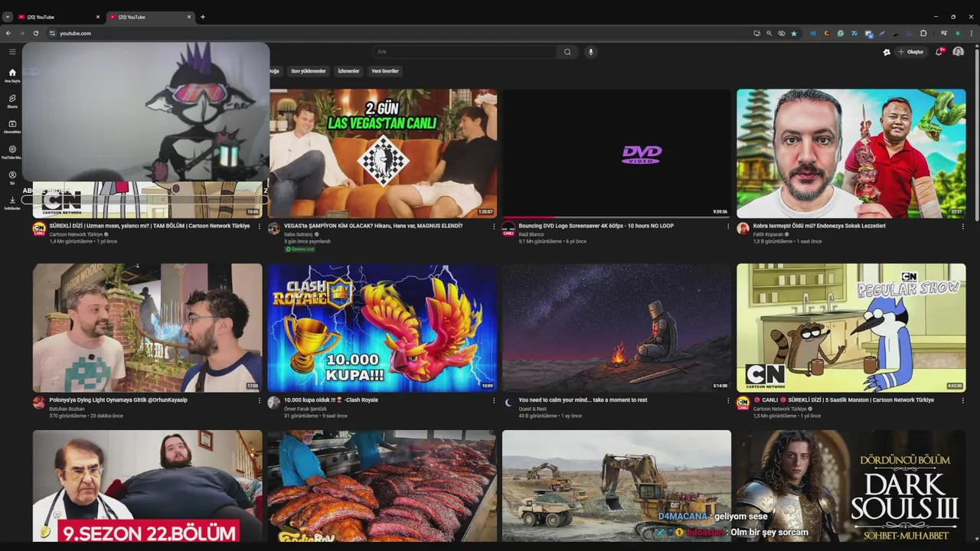Open İndirilenler in the sidebar
Viewport: 980px width, 551px height.
pyautogui.click(x=12, y=203)
